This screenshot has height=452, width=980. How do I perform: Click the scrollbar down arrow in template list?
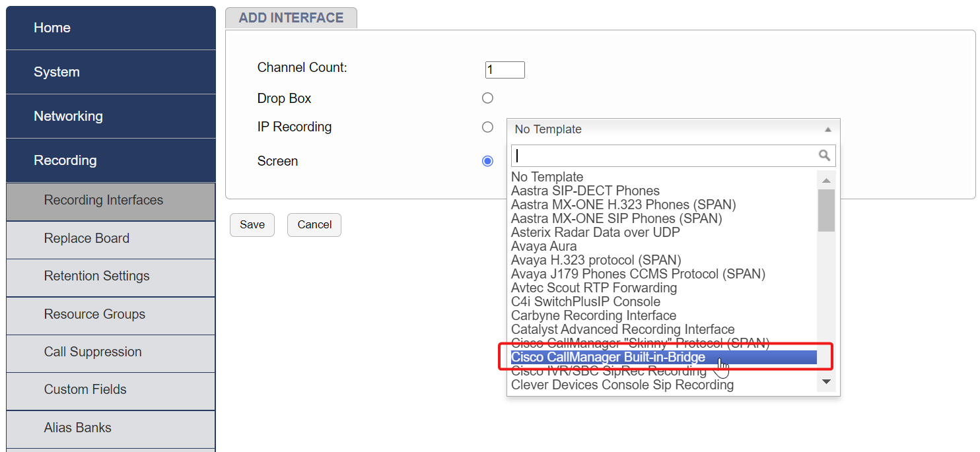pos(826,381)
